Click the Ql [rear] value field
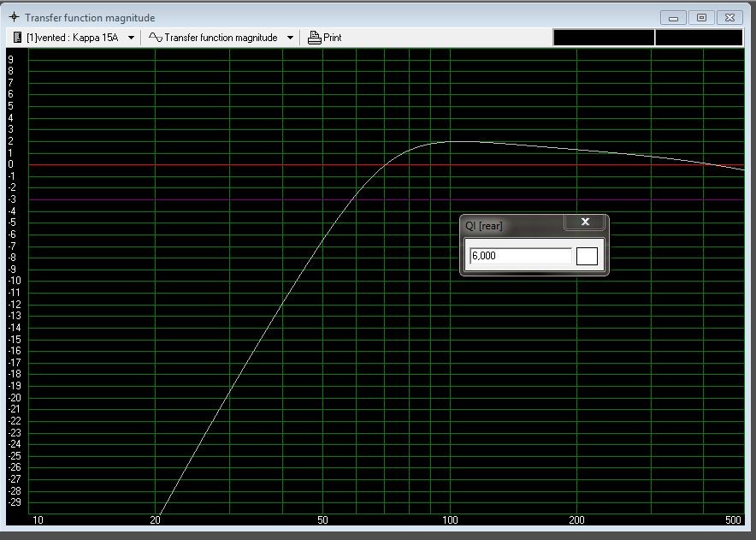This screenshot has width=756, height=540. (x=521, y=256)
